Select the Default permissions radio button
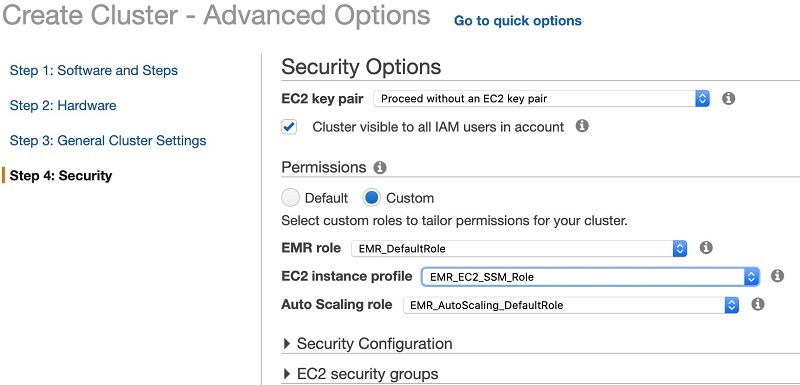Image resolution: width=800 pixels, height=385 pixels. (x=290, y=198)
